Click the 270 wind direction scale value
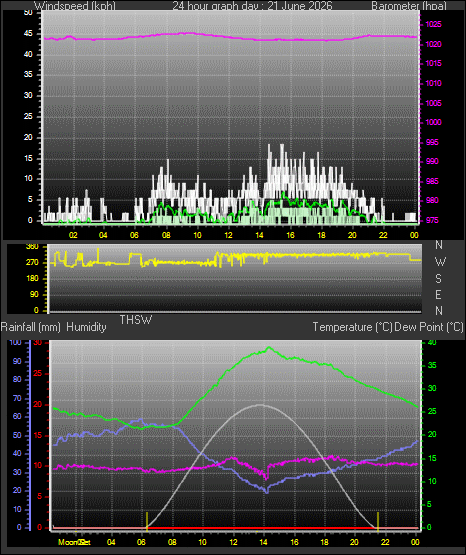 [32, 263]
